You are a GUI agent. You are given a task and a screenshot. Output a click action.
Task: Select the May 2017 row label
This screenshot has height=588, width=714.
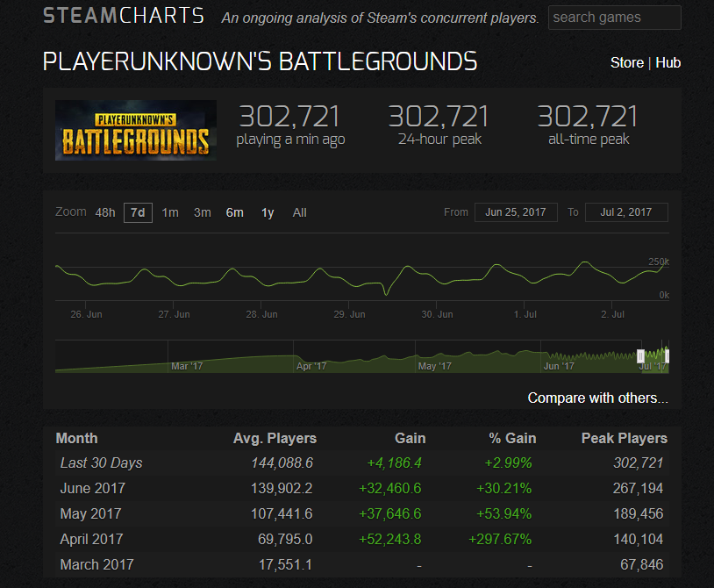point(90,513)
